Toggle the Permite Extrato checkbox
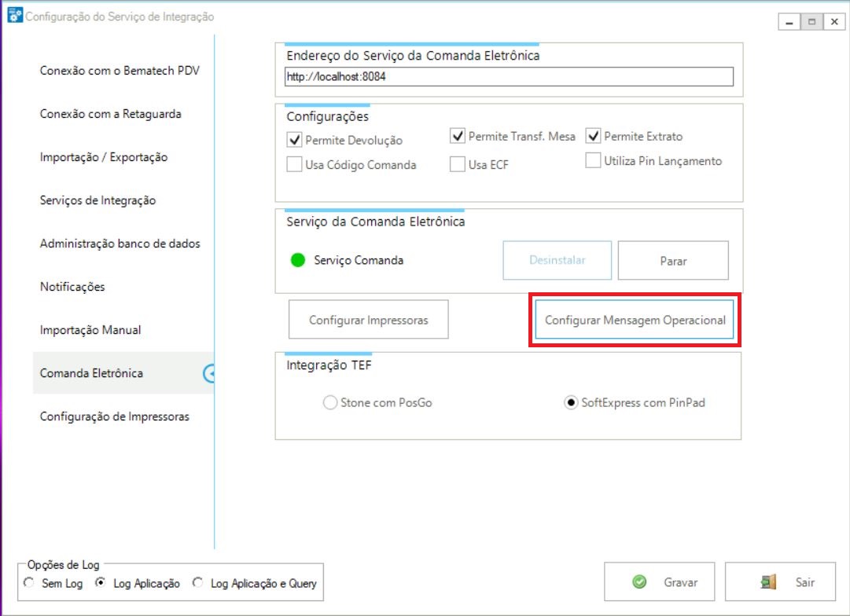The width and height of the screenshot is (850, 616). click(593, 135)
